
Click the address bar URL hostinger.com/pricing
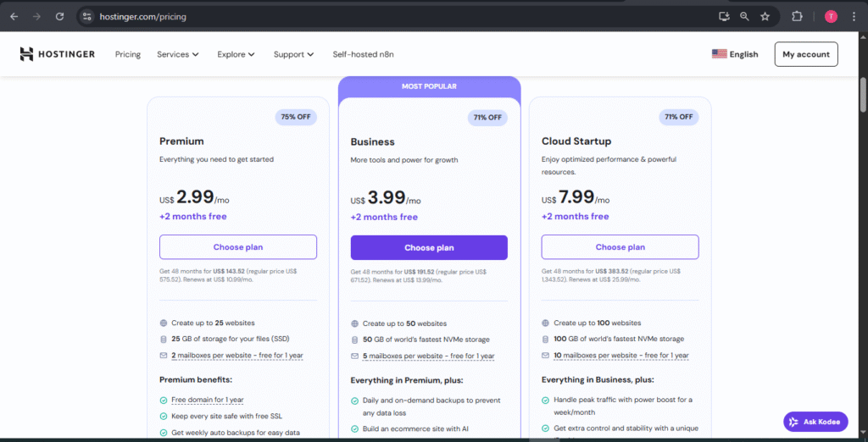point(142,17)
